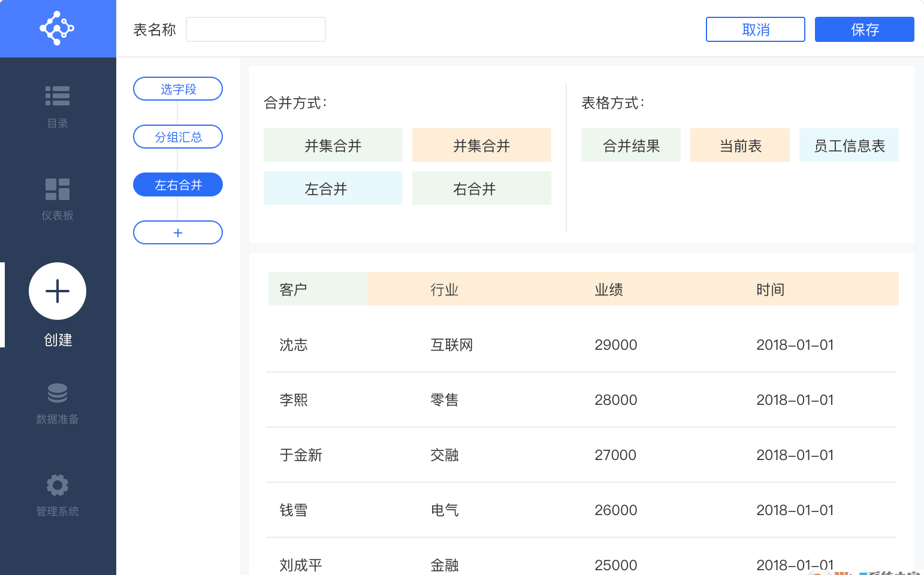Click the 时间 column header
The width and height of the screenshot is (924, 575).
pyautogui.click(x=771, y=290)
